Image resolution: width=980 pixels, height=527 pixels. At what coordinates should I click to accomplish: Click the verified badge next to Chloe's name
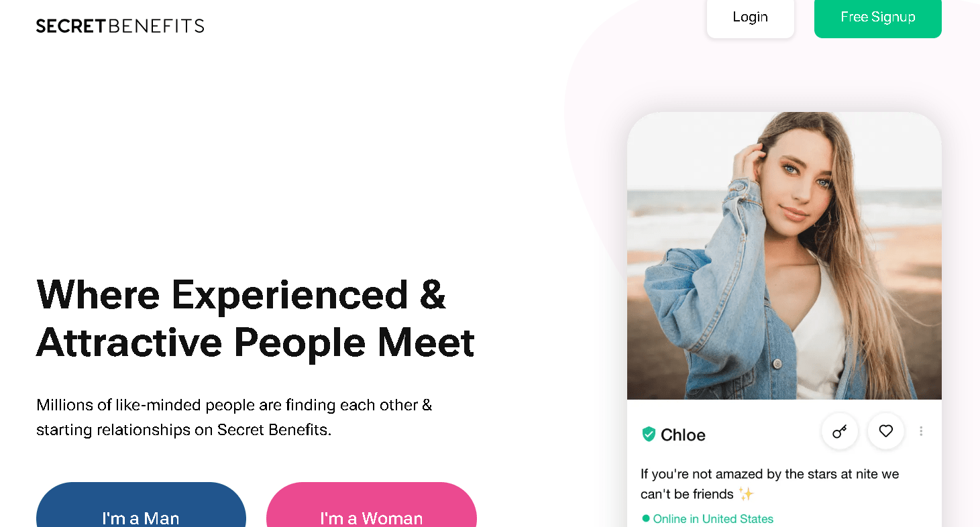click(648, 434)
